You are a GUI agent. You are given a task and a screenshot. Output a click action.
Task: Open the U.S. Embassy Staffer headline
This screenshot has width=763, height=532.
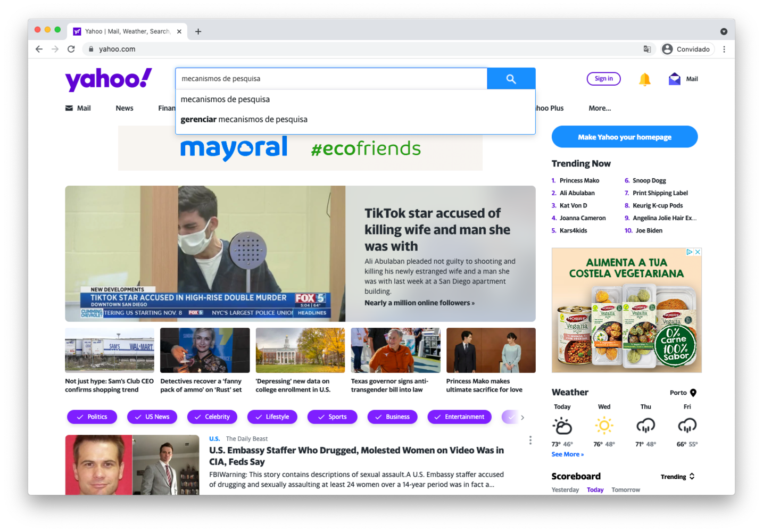point(356,456)
